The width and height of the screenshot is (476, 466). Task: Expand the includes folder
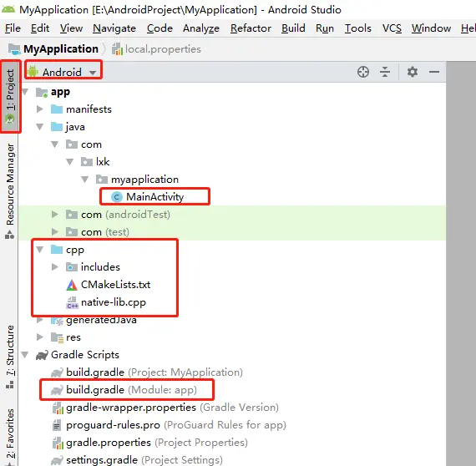coord(55,267)
